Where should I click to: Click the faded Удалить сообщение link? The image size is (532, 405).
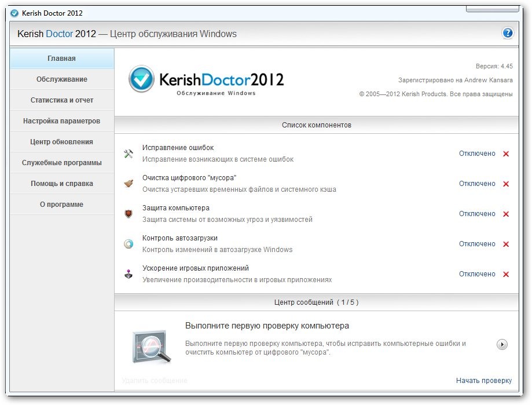point(155,381)
